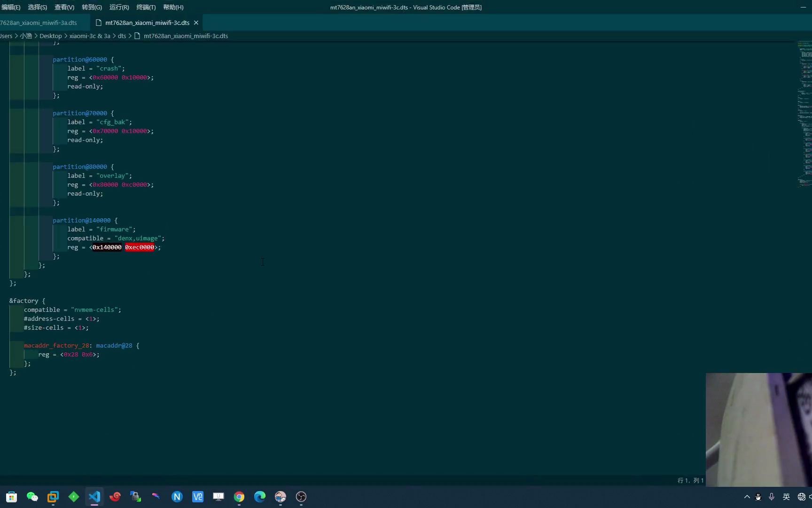Open the 终端(T) menu
The image size is (812, 508).
tap(146, 7)
